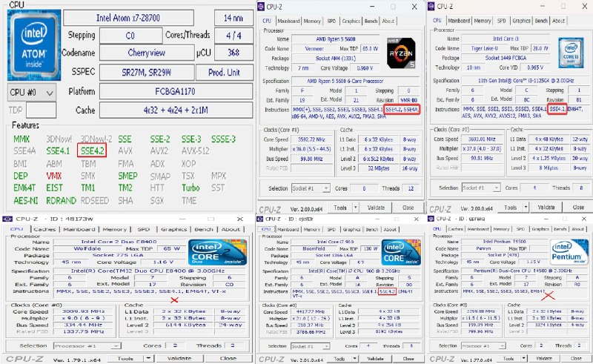The height and width of the screenshot is (364, 593).
Task: Open Socket #1 selection in Core i7 960 window
Action: pos(311,346)
